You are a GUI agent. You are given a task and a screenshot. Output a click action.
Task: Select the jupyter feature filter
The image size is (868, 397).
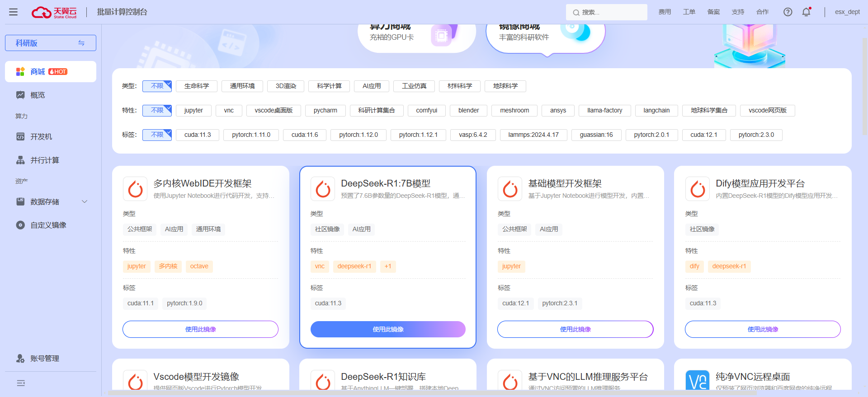(193, 111)
